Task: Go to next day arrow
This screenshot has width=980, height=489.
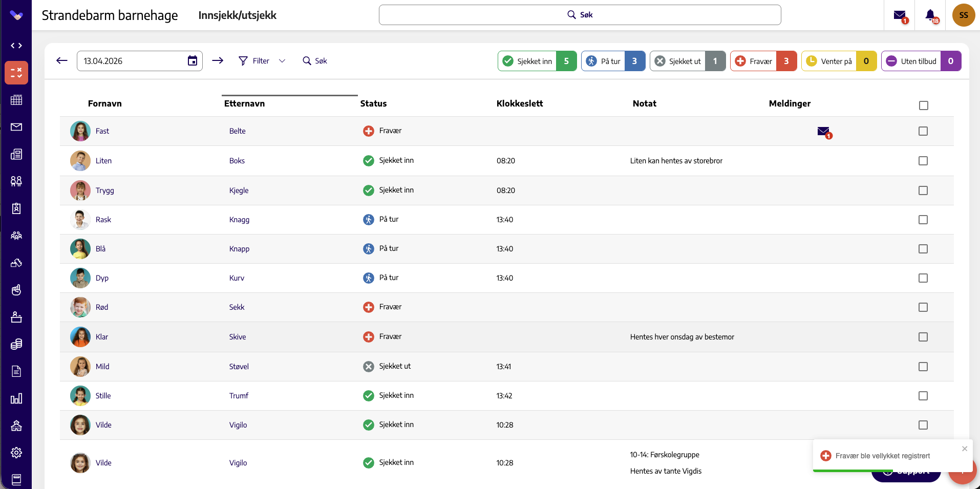Action: pyautogui.click(x=218, y=60)
